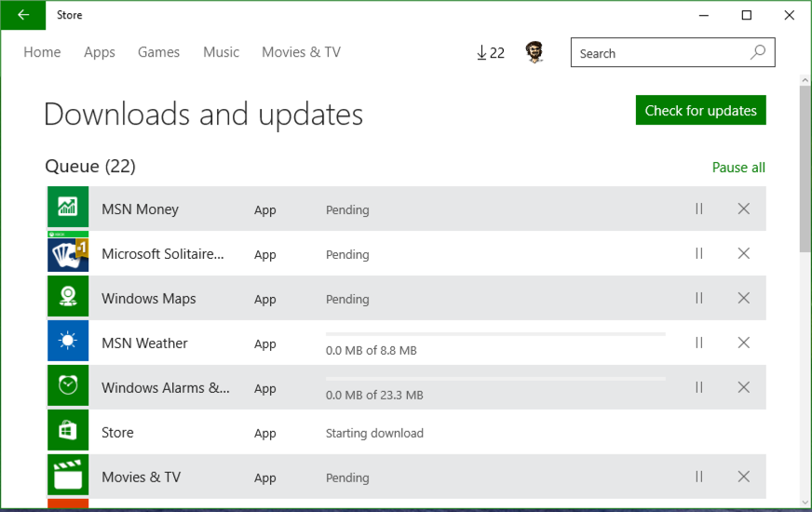Viewport: 812px width, 512px height.
Task: Cancel the Windows Maps download
Action: [x=744, y=298]
